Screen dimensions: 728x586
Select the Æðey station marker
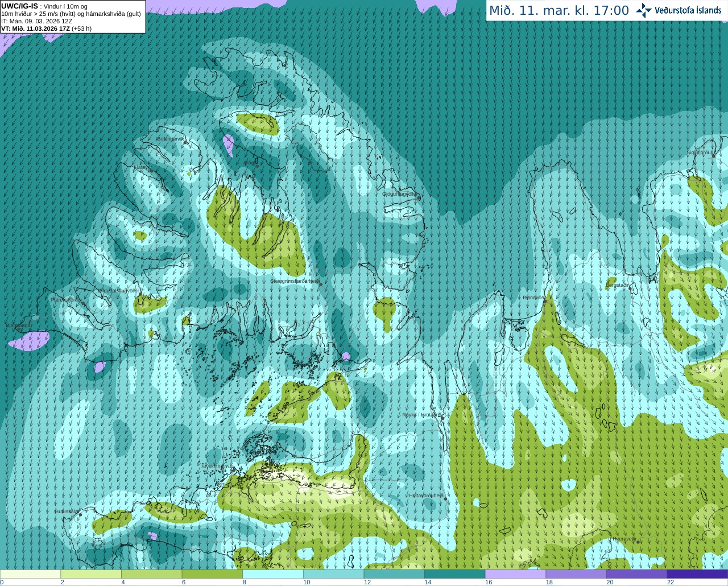pyautogui.click(x=257, y=166)
